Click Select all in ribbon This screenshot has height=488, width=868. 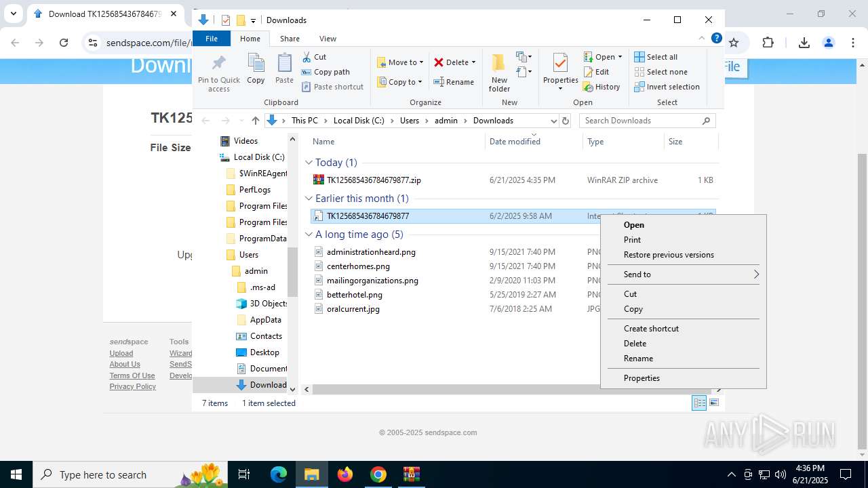[656, 57]
